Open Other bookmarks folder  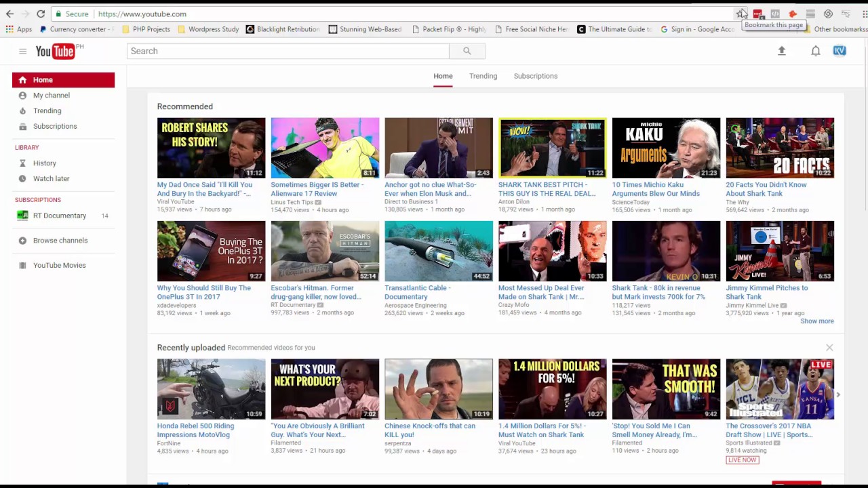(834, 29)
